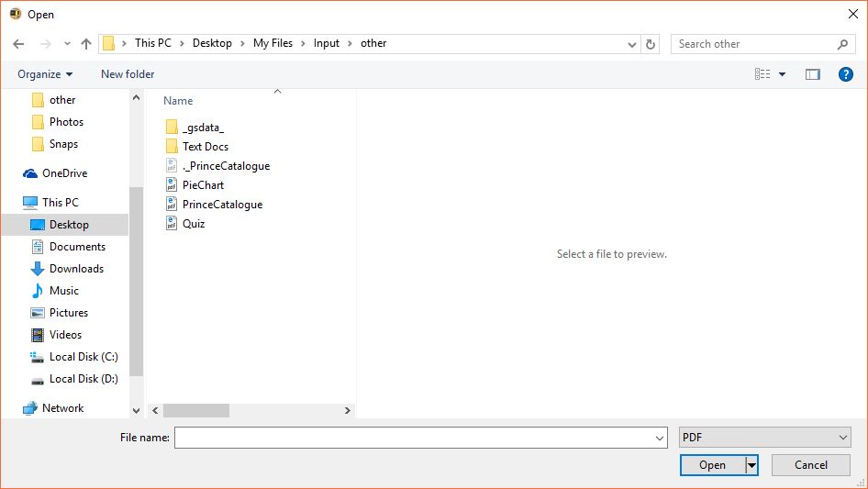Select the ._PrinceCatalogue file
The width and height of the screenshot is (868, 489).
[x=217, y=166]
